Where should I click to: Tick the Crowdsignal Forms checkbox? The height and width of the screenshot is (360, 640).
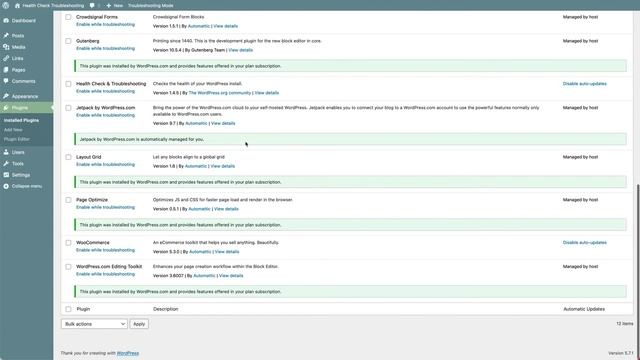pos(68,17)
